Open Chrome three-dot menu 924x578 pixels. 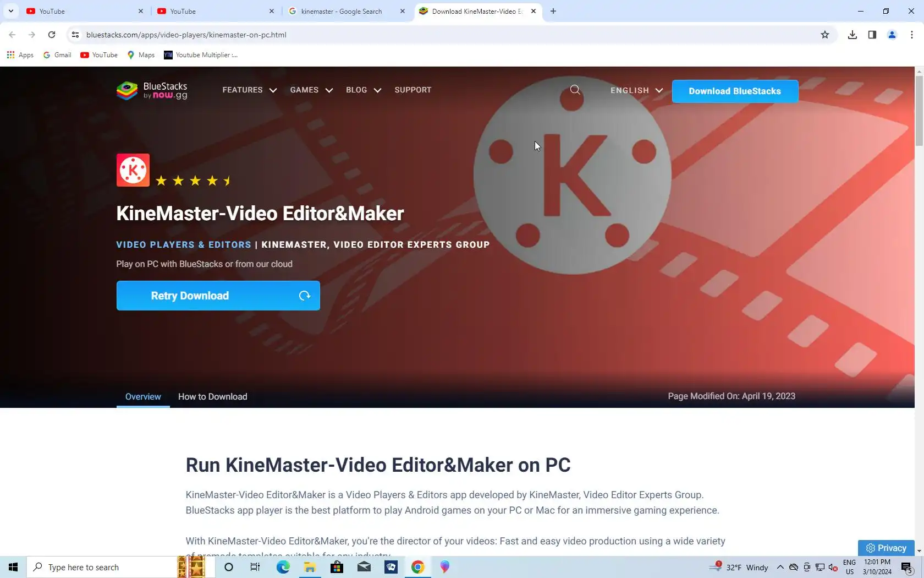click(x=912, y=35)
